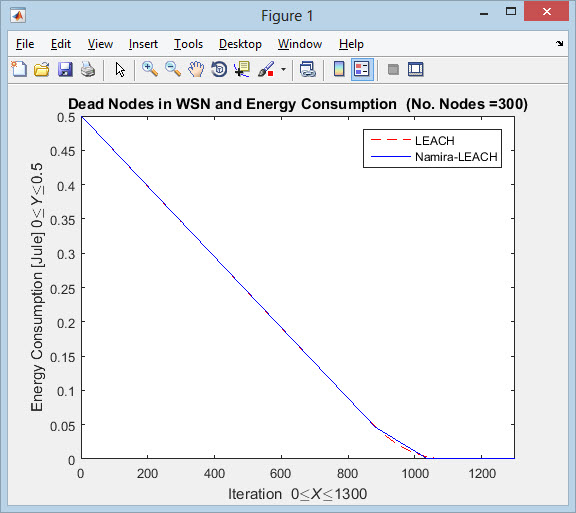
Task: Save the figure with the floppy icon
Action: [65, 69]
